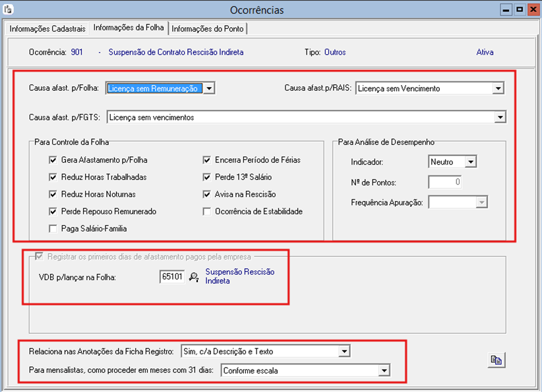
Task: Switch to Informações Cadastrais tab
Action: click(47, 29)
